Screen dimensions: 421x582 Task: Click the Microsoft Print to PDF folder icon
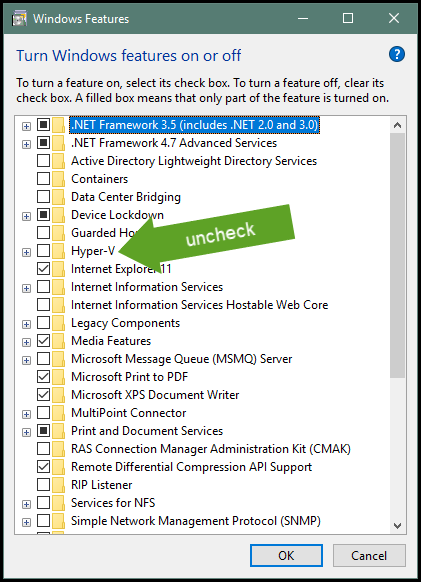(58, 377)
